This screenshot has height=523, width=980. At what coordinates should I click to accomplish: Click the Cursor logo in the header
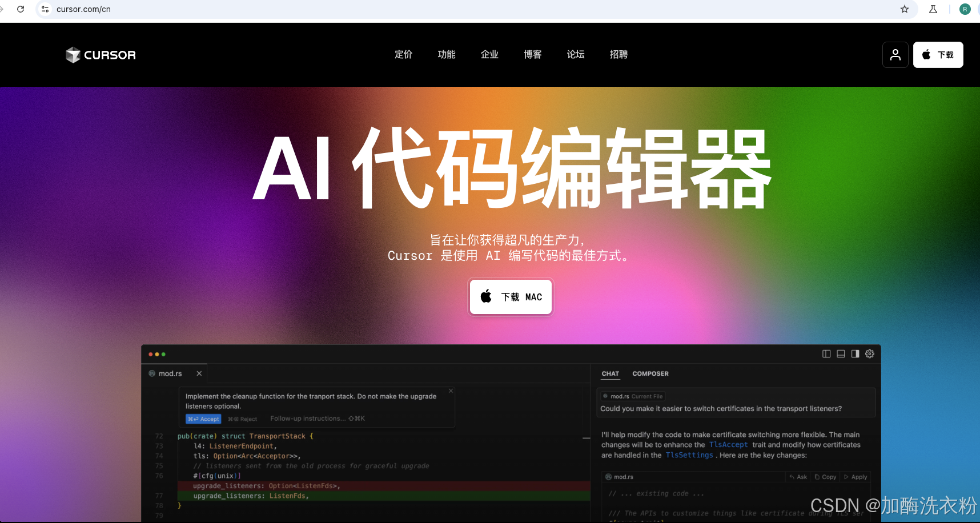[x=101, y=55]
